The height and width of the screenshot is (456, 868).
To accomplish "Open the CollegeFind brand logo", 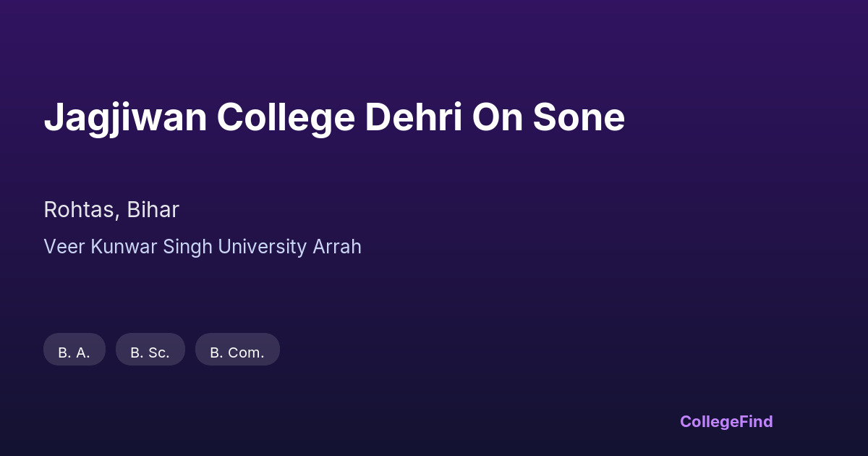I will point(726,421).
